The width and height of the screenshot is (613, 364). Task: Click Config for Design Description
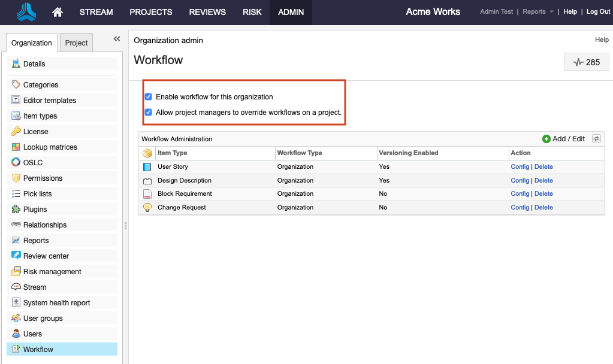pyautogui.click(x=520, y=180)
